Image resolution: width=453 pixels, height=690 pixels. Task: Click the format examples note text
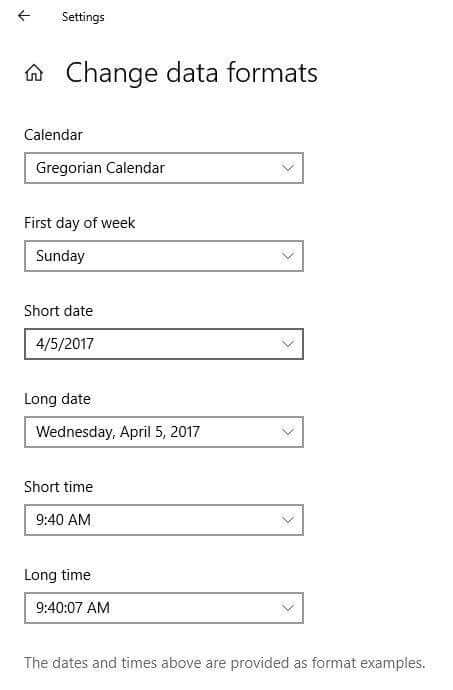coord(225,663)
